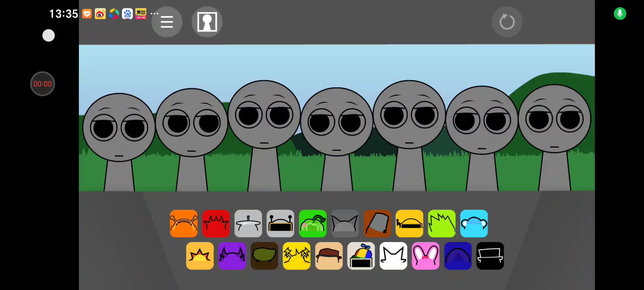Select the gray cat ears icon

pyautogui.click(x=345, y=224)
